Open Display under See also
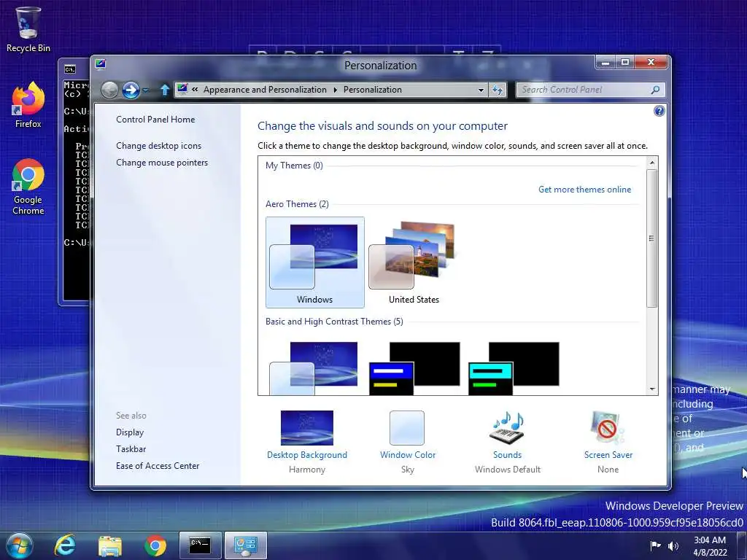 tap(130, 432)
